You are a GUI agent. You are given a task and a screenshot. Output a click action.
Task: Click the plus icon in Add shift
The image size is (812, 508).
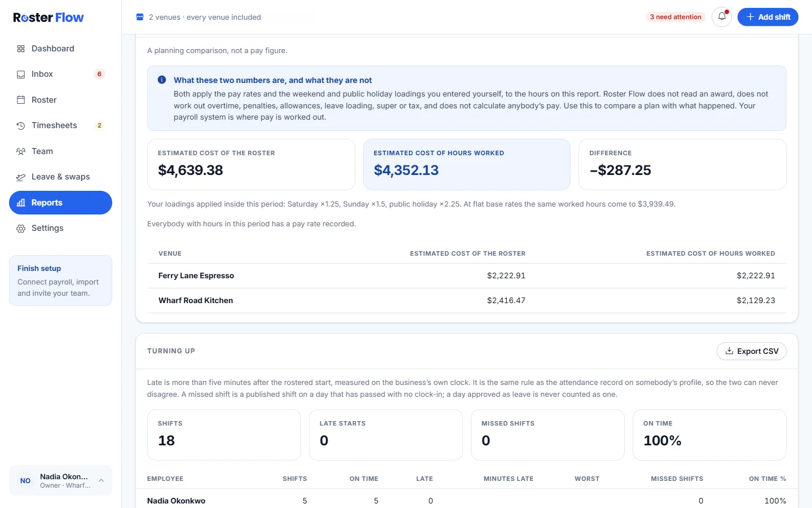751,17
